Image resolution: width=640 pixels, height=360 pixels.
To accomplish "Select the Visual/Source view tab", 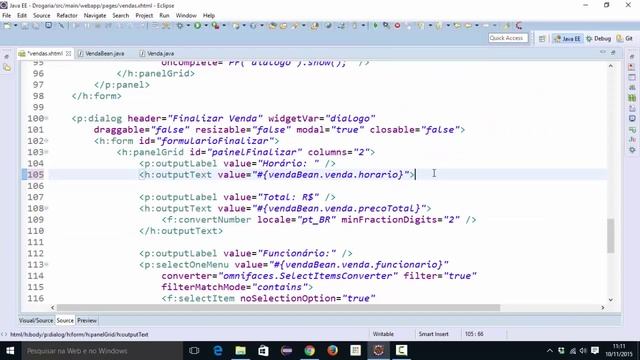I will 36,320.
